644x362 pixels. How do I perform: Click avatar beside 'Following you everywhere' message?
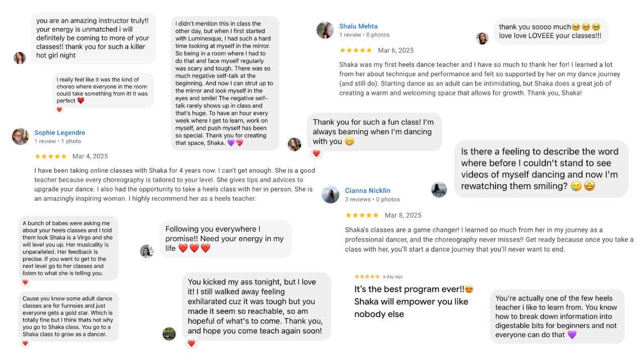pyautogui.click(x=146, y=251)
